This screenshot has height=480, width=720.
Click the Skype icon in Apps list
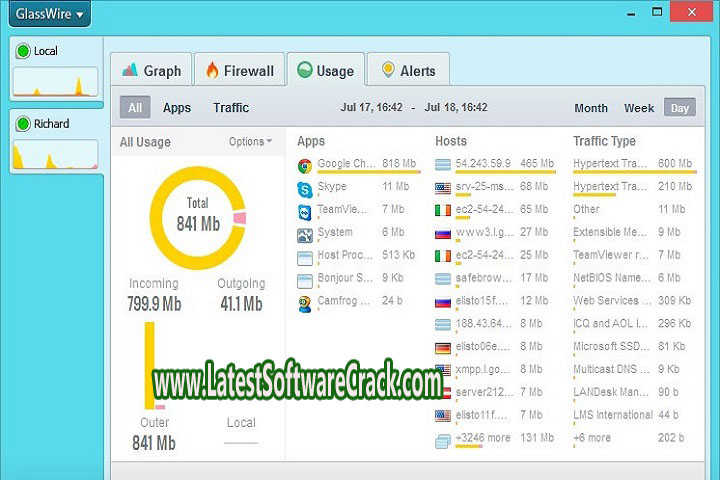point(305,188)
